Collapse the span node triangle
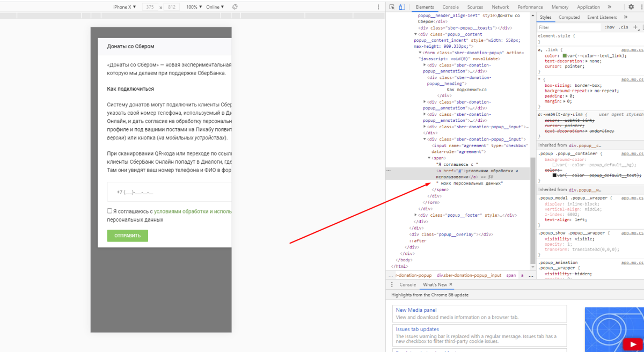The height and width of the screenshot is (352, 644). (x=429, y=158)
